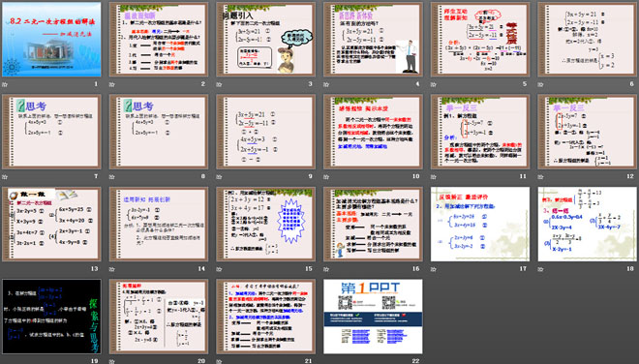Select slide 15 with the blue starburst callout

pyautogui.click(x=265, y=225)
